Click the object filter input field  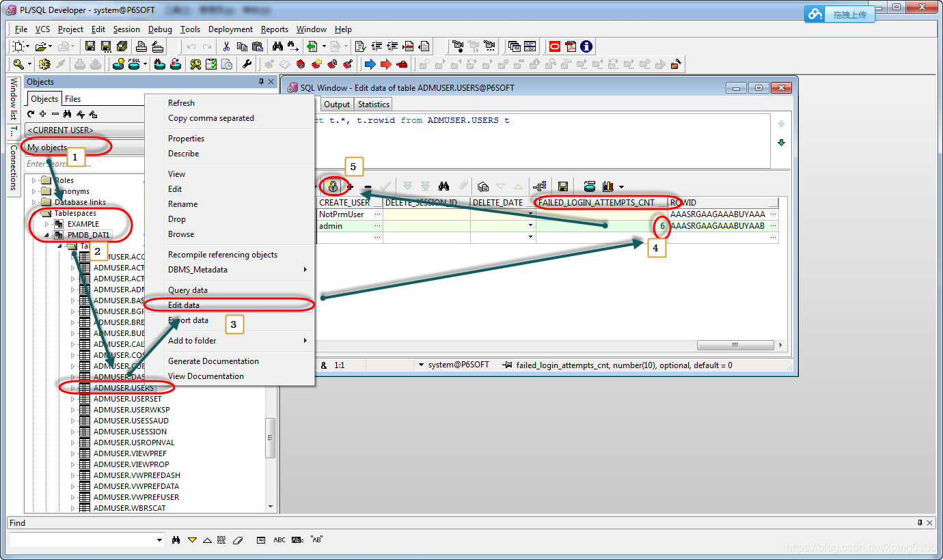[x=85, y=164]
